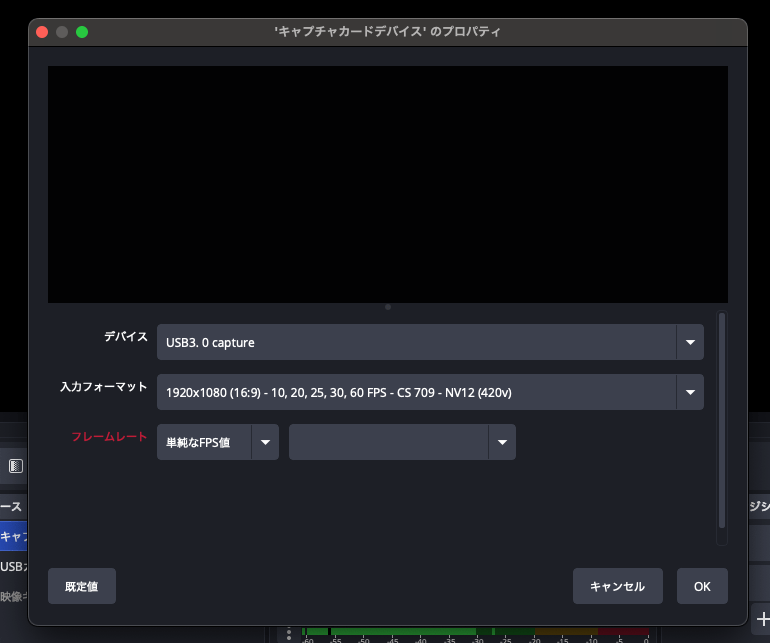Click the arrow on the 入力フォーマット combo box
The width and height of the screenshot is (770, 643).
pos(690,392)
